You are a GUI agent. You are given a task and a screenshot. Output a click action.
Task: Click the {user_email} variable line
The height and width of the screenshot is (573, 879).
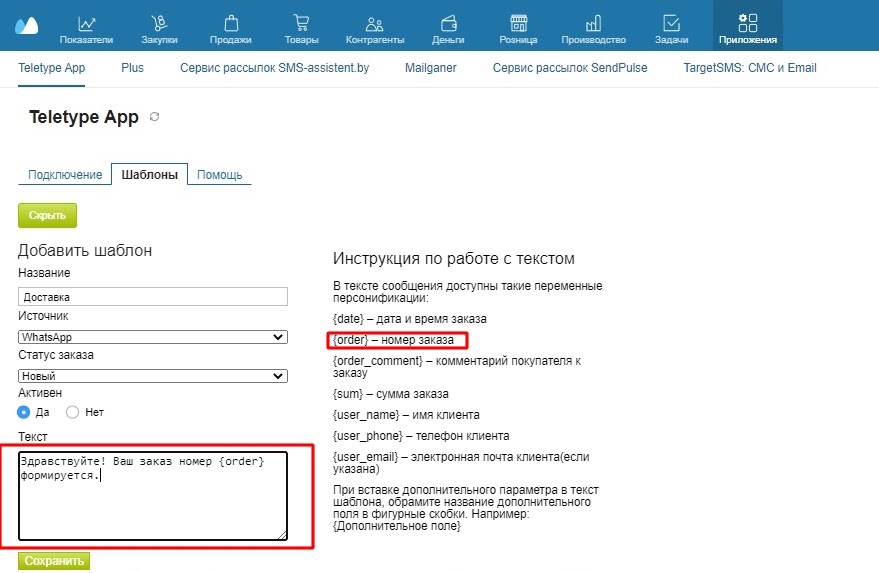pos(461,463)
